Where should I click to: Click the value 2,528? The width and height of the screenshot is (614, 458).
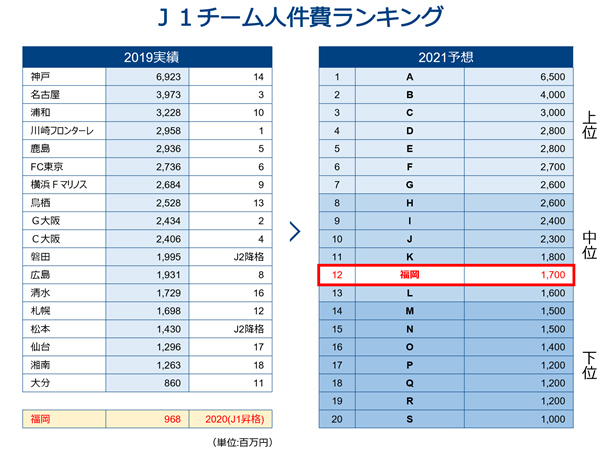[x=168, y=203]
